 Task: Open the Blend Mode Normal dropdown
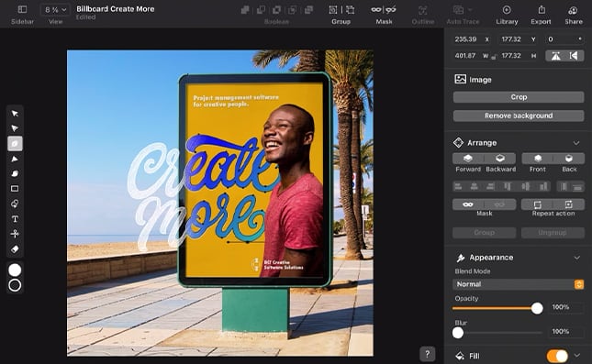pos(518,284)
